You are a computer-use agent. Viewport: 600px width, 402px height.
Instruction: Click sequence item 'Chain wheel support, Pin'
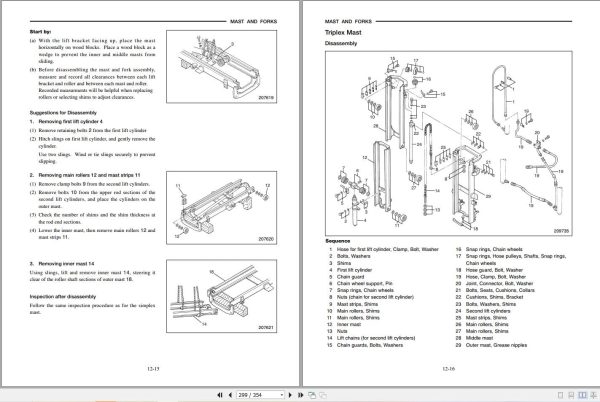(x=365, y=283)
